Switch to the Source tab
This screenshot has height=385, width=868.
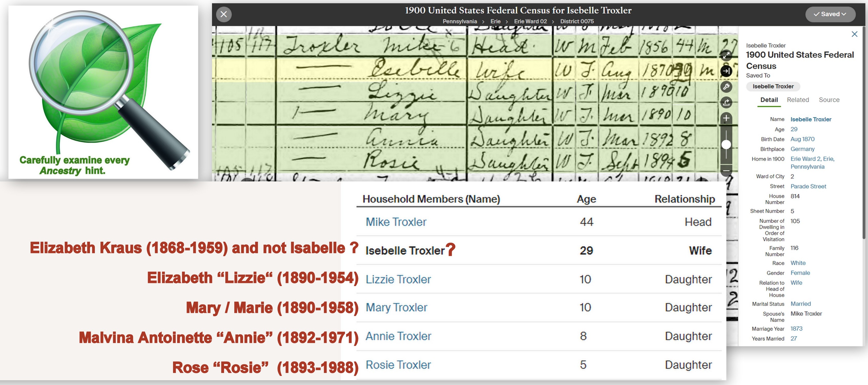pos(829,100)
